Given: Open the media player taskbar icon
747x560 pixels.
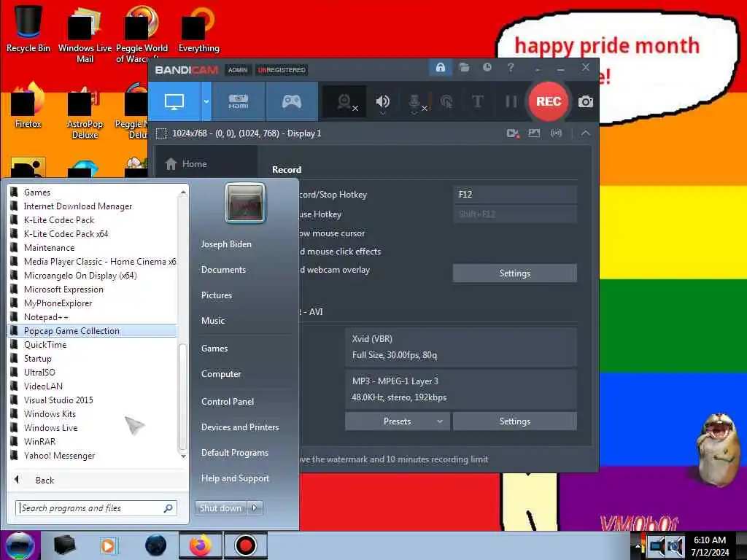Looking at the screenshot, I should pyautogui.click(x=108, y=545).
